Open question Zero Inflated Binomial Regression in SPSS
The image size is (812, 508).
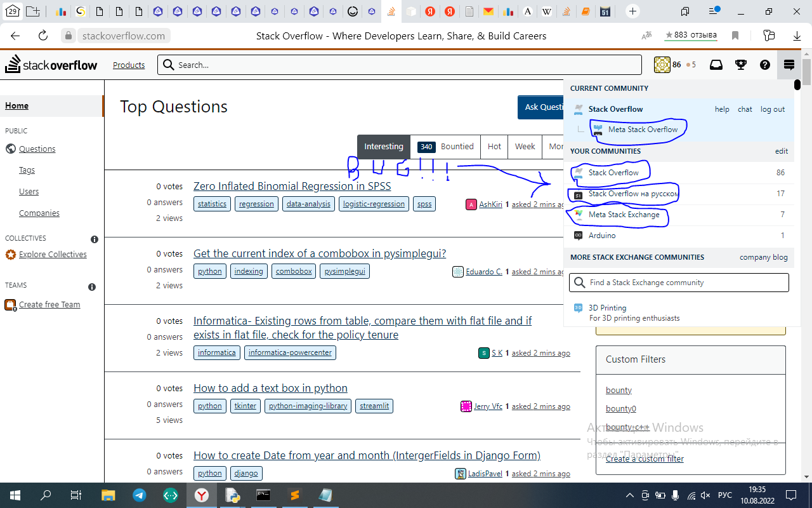coord(292,186)
